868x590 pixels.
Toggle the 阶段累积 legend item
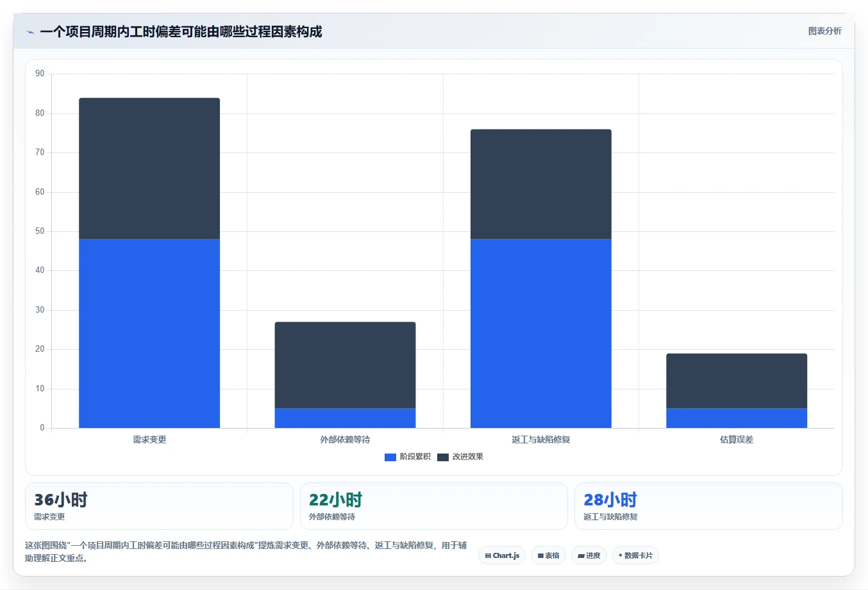408,457
